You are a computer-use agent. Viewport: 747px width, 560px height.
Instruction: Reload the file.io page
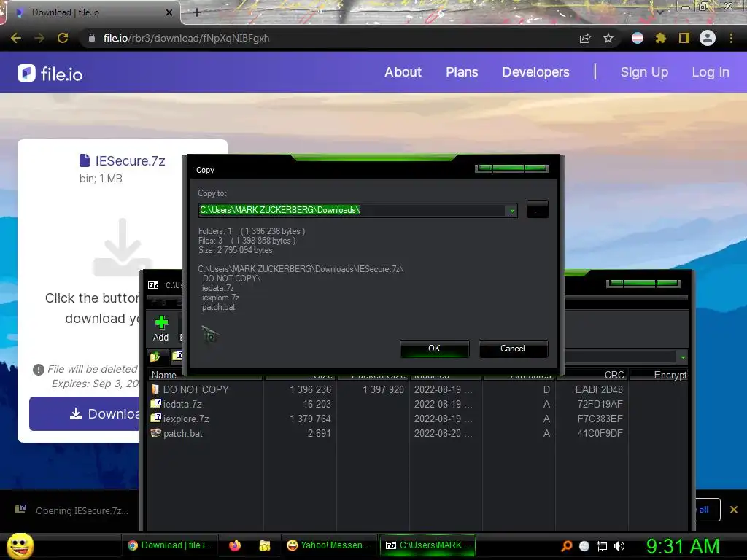pos(63,38)
